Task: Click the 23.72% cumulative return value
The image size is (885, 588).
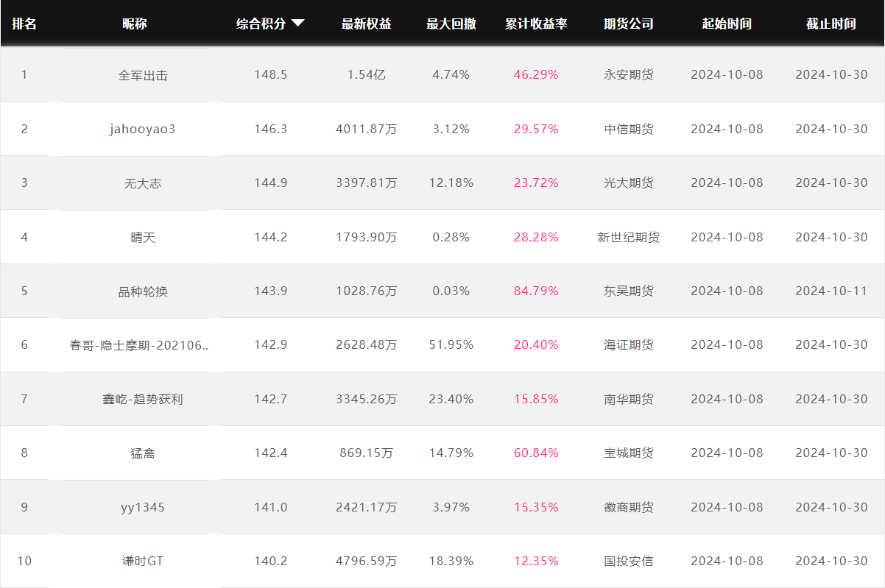Action: (536, 183)
